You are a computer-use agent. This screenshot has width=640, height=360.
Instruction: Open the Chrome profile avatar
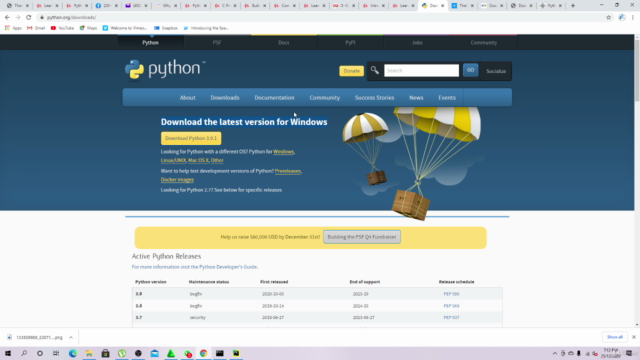click(x=622, y=17)
